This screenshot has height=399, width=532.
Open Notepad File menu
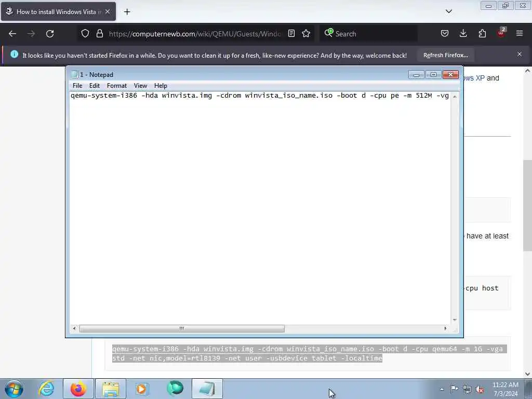click(x=77, y=86)
